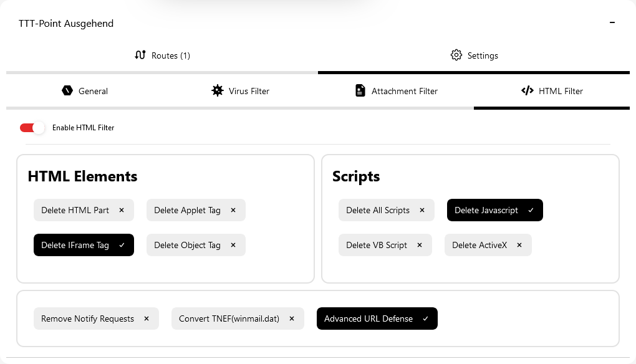Enable Delete Object Tag chip
636x364 pixels.
tap(195, 246)
